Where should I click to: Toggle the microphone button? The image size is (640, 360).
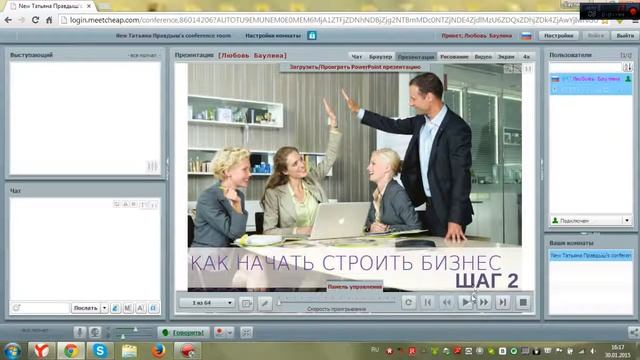click(x=80, y=332)
